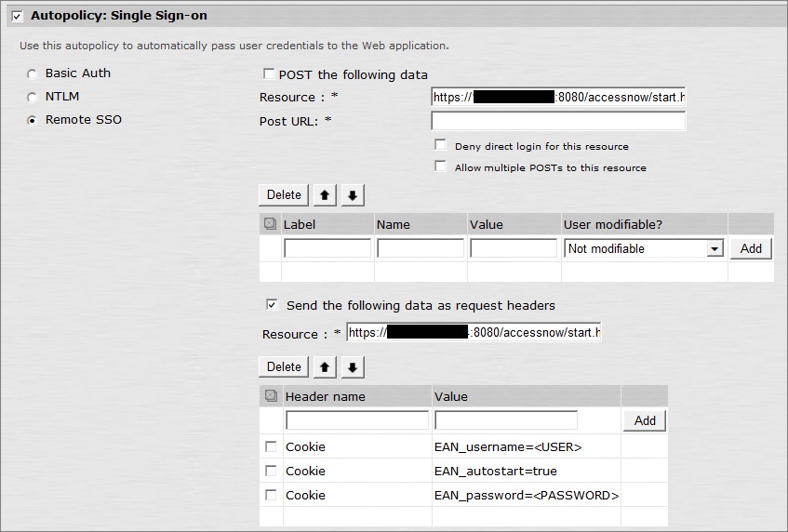Image resolution: width=788 pixels, height=532 pixels.
Task: Click move down arrow above header table
Action: point(353,367)
